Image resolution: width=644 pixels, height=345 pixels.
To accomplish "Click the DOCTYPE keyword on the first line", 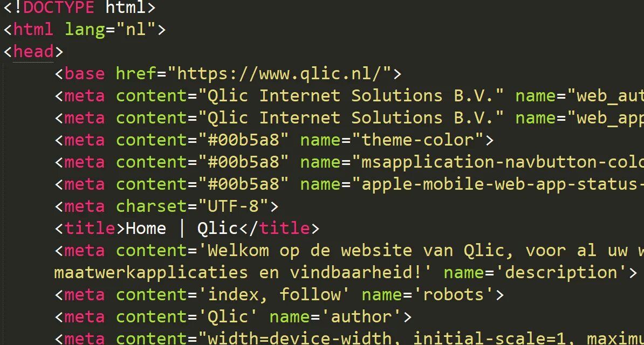I will 59,8.
